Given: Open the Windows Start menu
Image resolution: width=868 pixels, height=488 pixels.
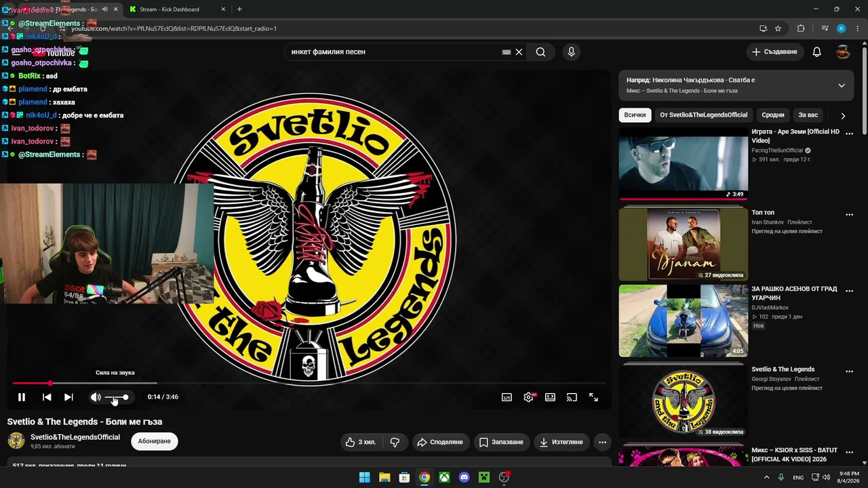Looking at the screenshot, I should coord(364,477).
